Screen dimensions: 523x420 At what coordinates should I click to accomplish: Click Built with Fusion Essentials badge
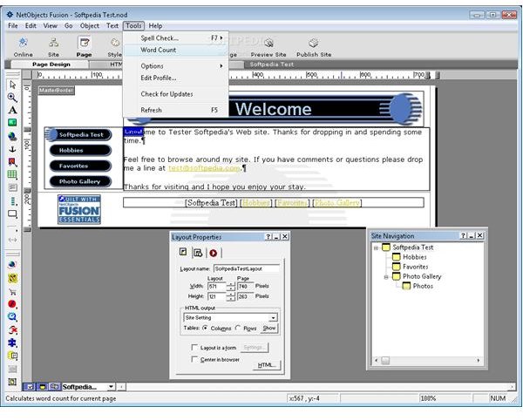79,209
